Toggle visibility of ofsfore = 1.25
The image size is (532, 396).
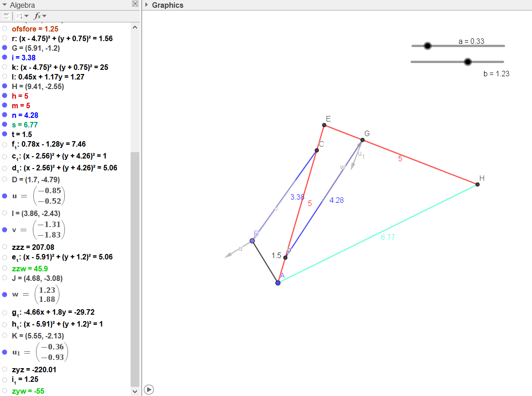pyautogui.click(x=5, y=28)
